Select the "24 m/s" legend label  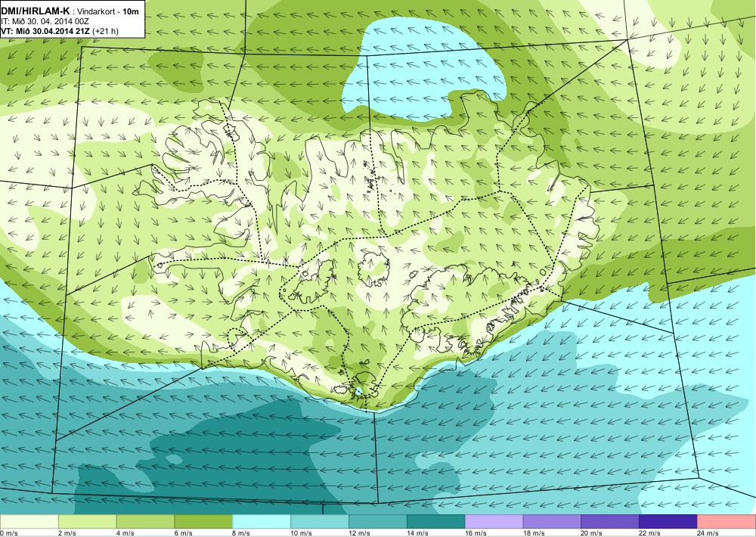[x=708, y=533]
